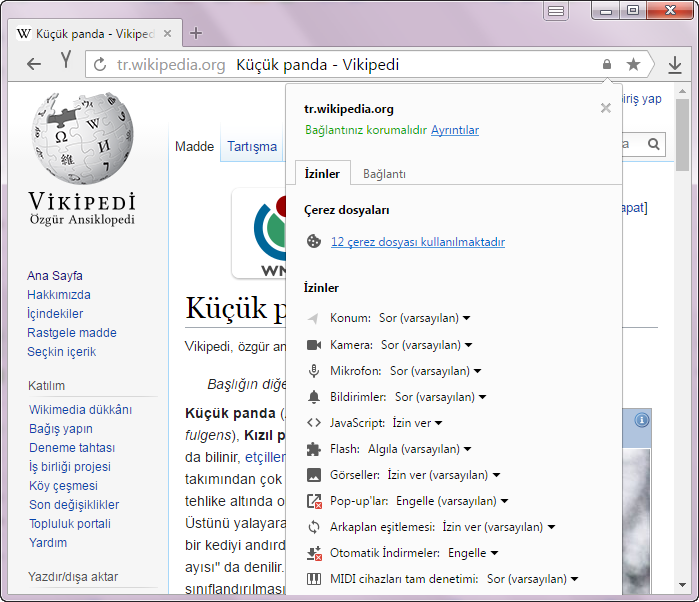The image size is (699, 602).
Task: Open the Görseller permission dropdown
Action: pyautogui.click(x=444, y=475)
